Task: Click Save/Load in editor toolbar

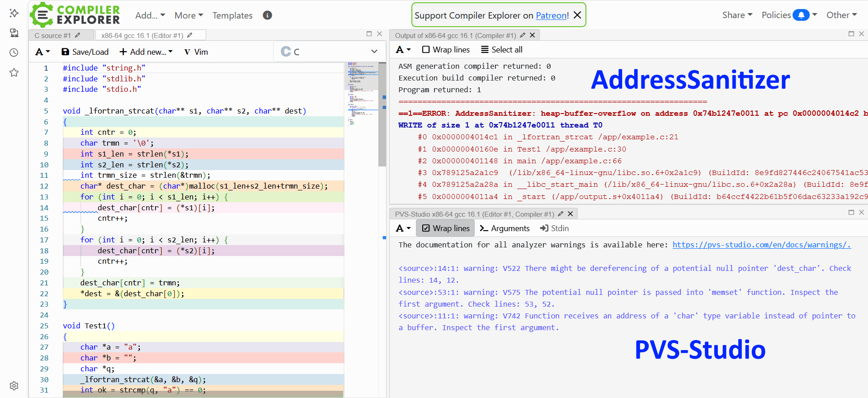Action: [x=85, y=52]
